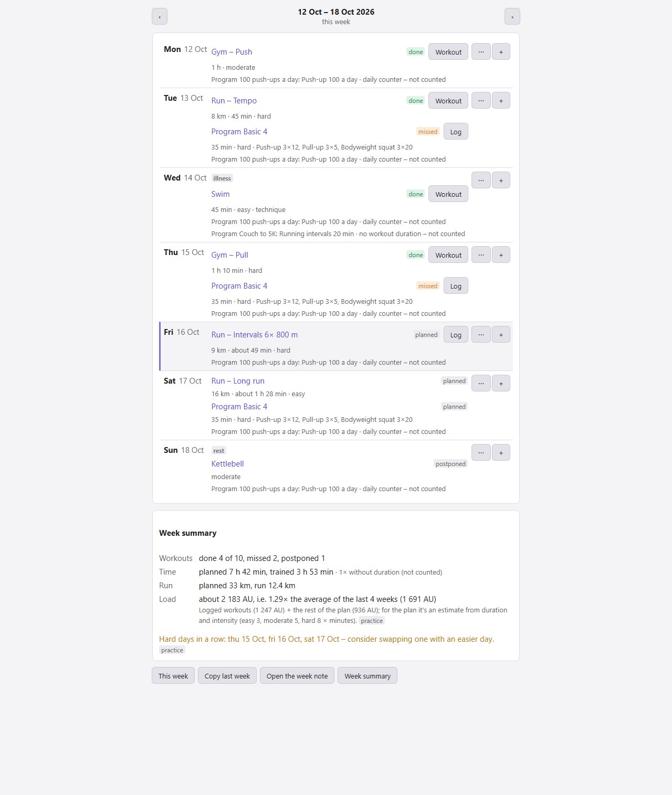Click the This week button
The height and width of the screenshot is (795, 672).
[173, 675]
